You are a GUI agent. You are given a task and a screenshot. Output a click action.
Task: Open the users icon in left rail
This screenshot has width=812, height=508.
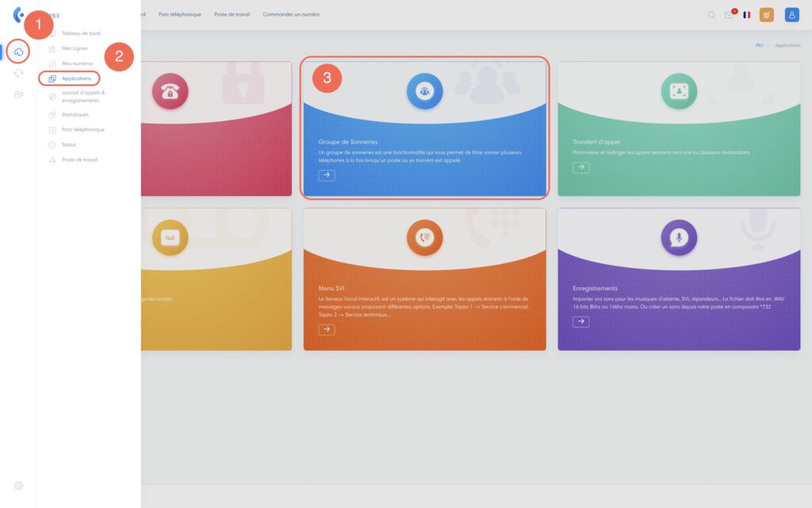point(18,94)
